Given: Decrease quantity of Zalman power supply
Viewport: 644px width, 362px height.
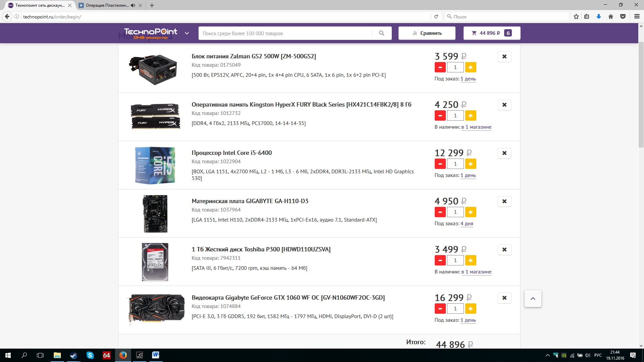Looking at the screenshot, I should 440,67.
